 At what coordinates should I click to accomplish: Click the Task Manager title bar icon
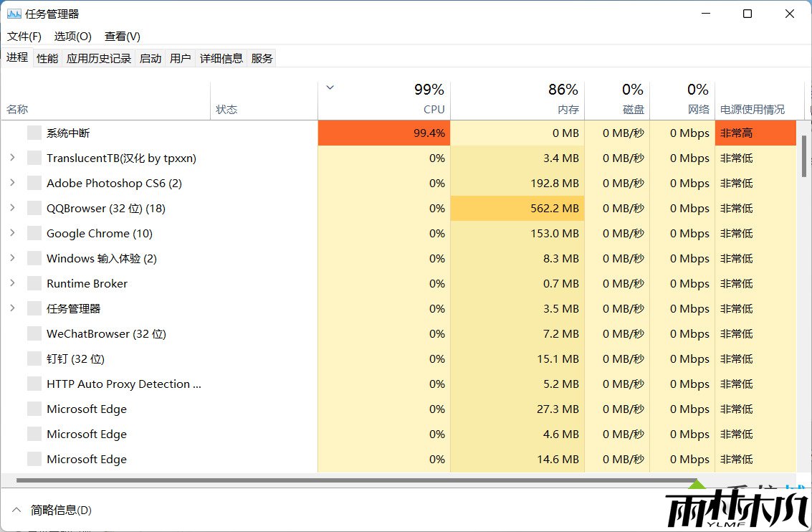pos(14,14)
